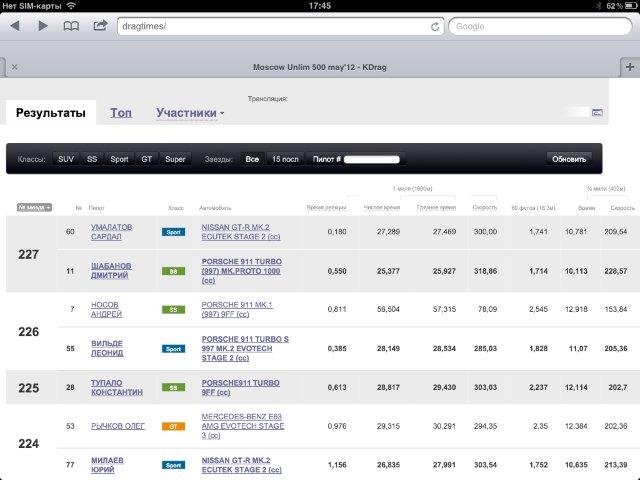Click the Обновить button
Viewport: 640px width, 480px height.
[x=569, y=159]
